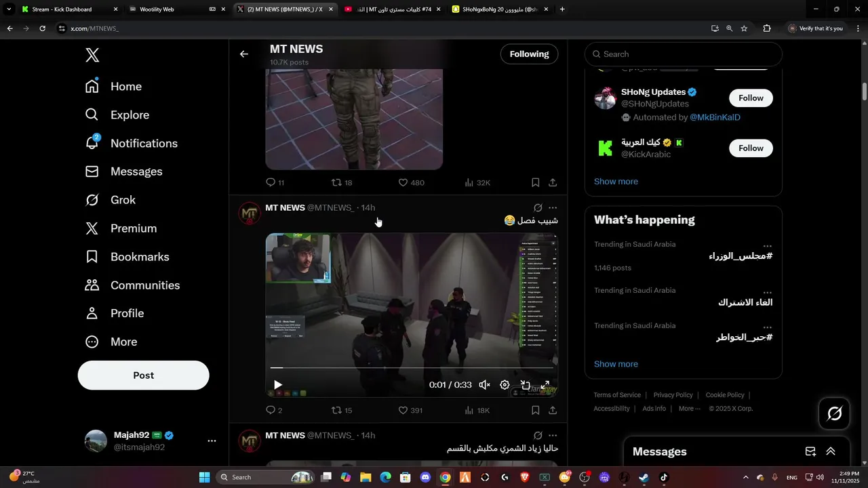Open Cookie Policy link
The width and height of the screenshot is (868, 488).
(725, 395)
